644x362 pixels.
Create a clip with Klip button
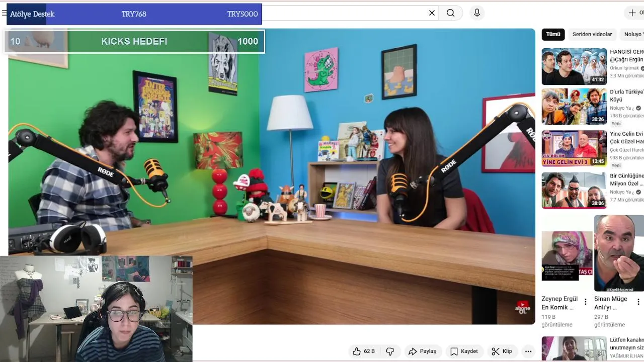(x=502, y=351)
